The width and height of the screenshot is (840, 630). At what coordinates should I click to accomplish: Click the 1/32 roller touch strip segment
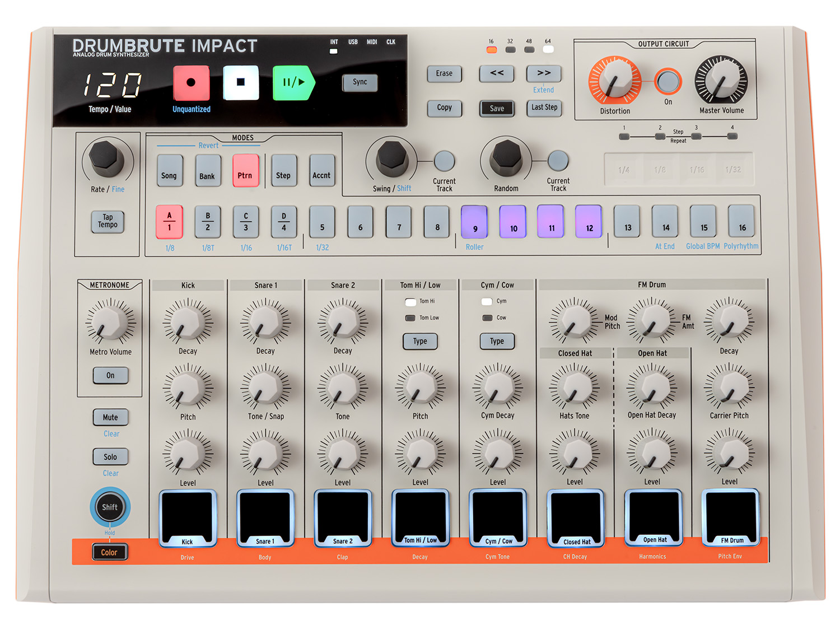[733, 169]
